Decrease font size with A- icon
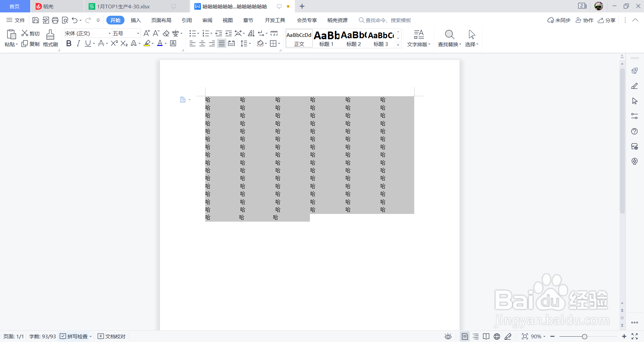644x342 pixels. [x=156, y=33]
